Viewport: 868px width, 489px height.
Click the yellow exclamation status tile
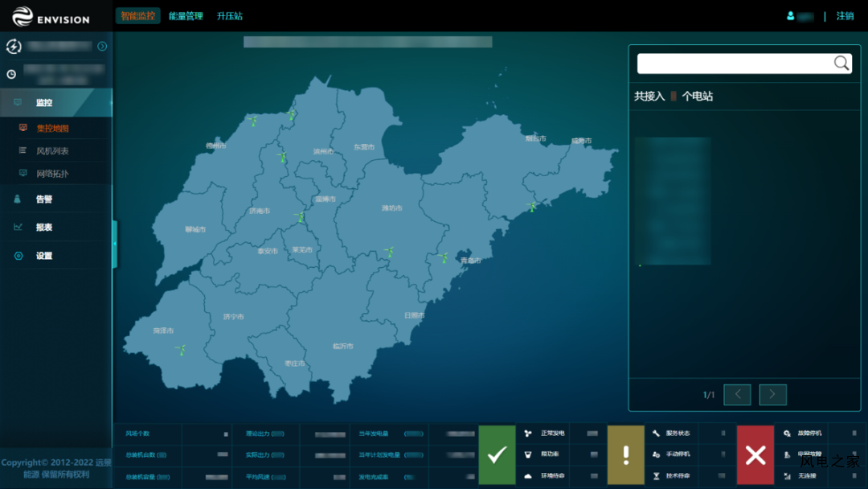[625, 454]
